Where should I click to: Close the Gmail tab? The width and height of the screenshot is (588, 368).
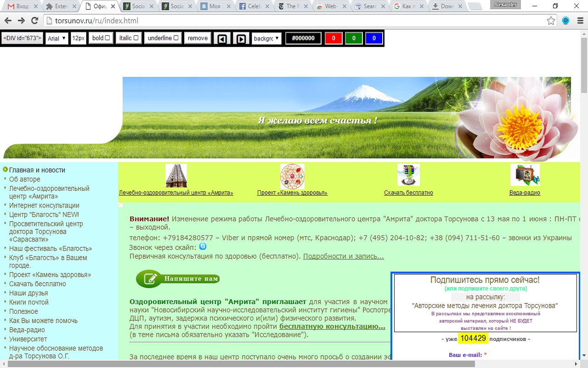[35, 6]
